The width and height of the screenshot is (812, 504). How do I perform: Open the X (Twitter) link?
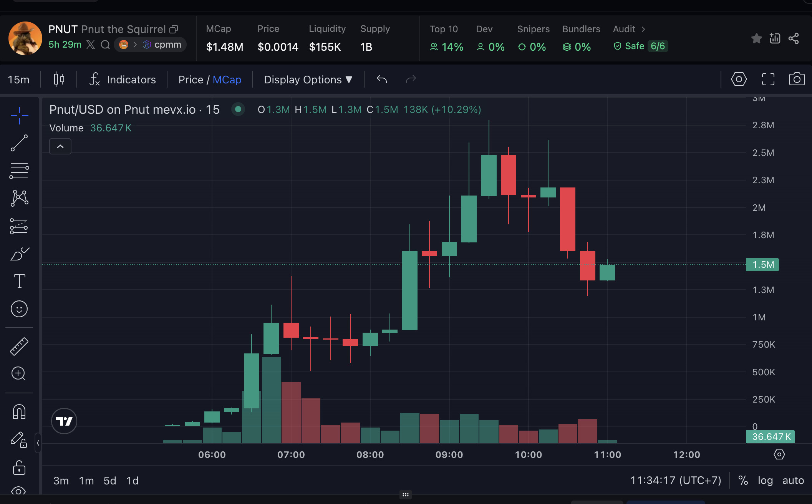tap(91, 45)
